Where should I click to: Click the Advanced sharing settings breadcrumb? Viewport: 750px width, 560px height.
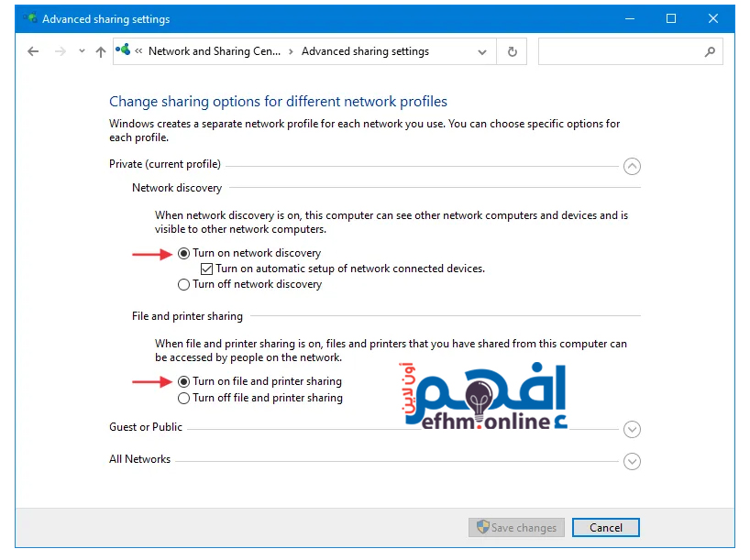(365, 51)
